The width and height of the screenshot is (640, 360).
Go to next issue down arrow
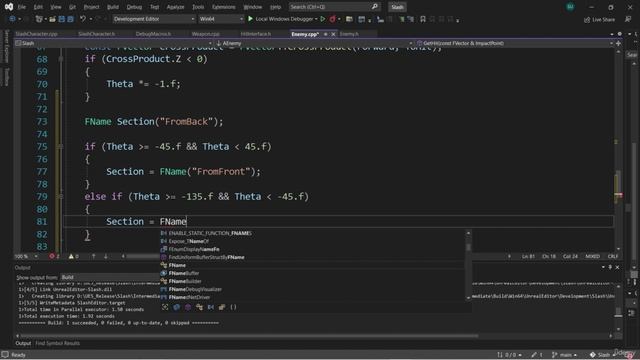click(106, 256)
